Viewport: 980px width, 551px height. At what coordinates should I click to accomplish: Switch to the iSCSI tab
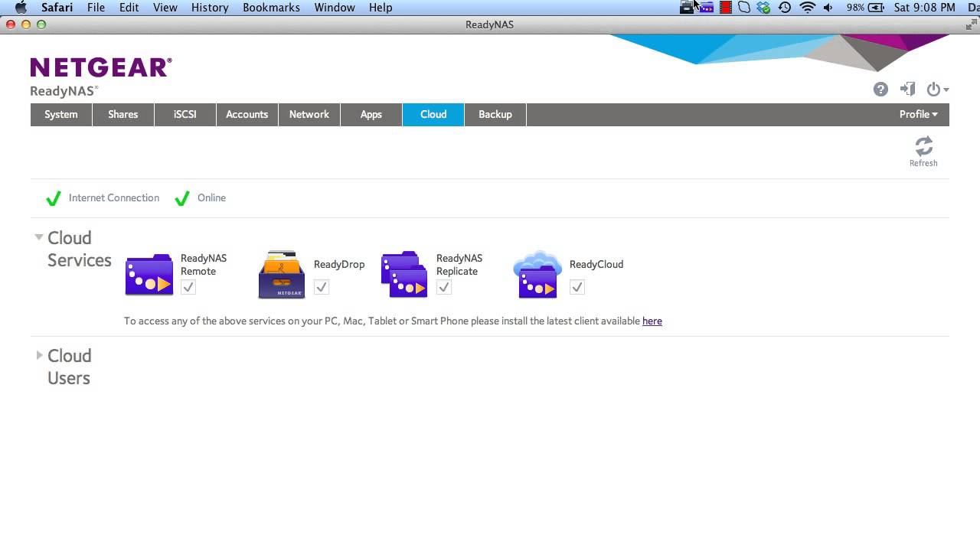pyautogui.click(x=185, y=114)
